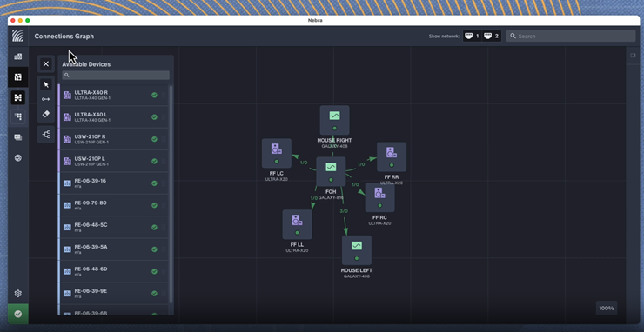Select FE-06-39-5A device row
This screenshot has height=332, width=644.
114,249
